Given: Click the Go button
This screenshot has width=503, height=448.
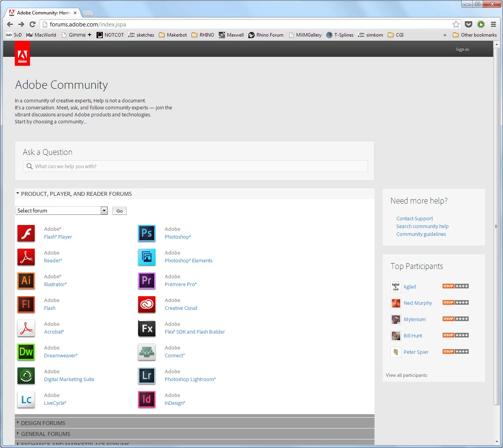Looking at the screenshot, I should point(120,211).
